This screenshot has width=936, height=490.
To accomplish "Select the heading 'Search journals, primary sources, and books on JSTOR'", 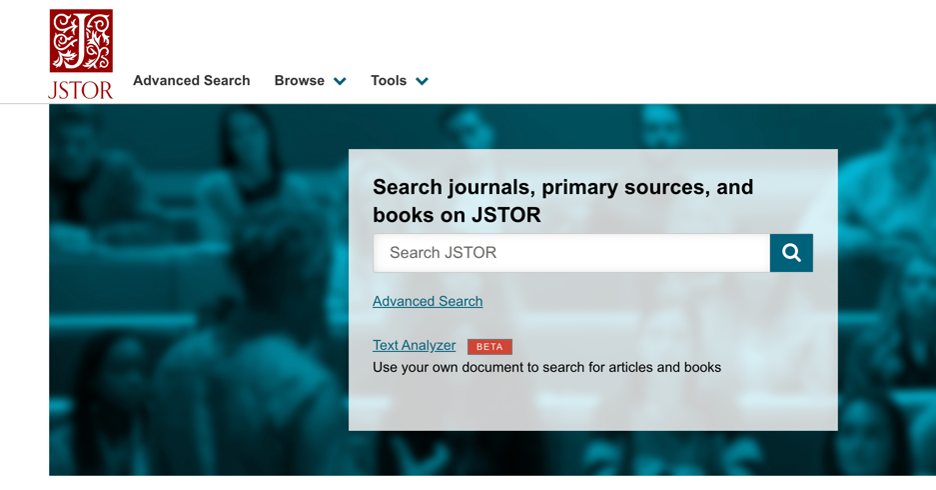I will (563, 201).
